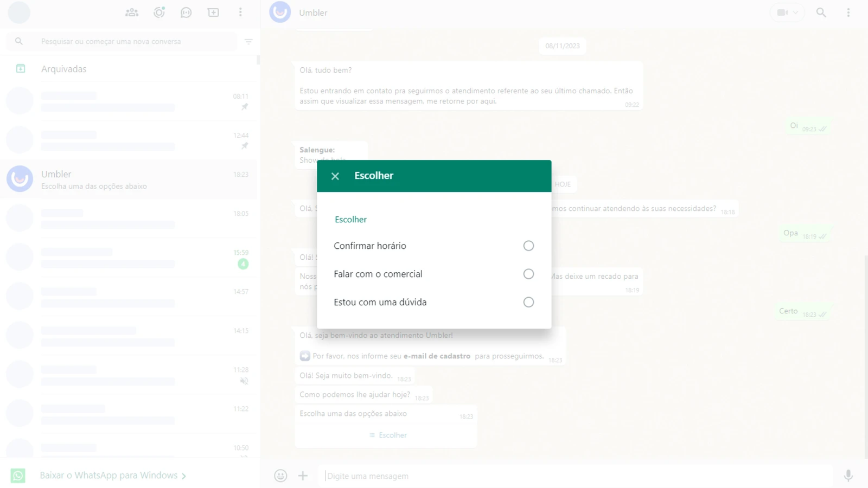Viewport: 868px width, 488px height.
Task: Select the 'Confirmar horário' radio option
Action: 528,246
